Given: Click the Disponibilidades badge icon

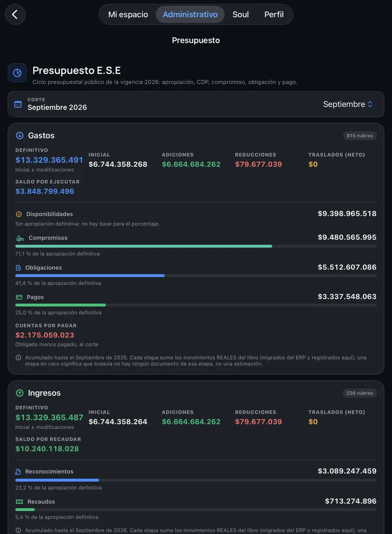Looking at the screenshot, I should (x=19, y=214).
